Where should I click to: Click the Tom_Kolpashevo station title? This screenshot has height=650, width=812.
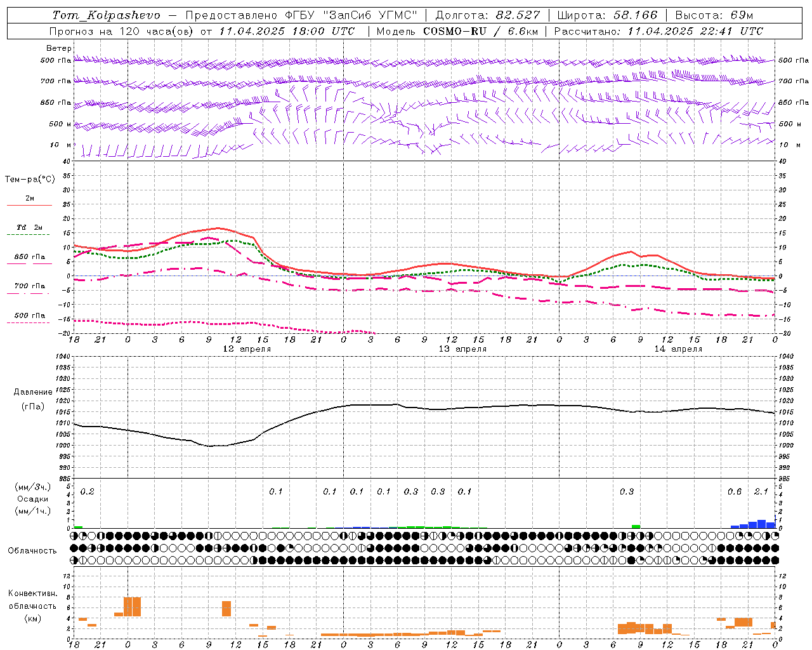pyautogui.click(x=107, y=15)
